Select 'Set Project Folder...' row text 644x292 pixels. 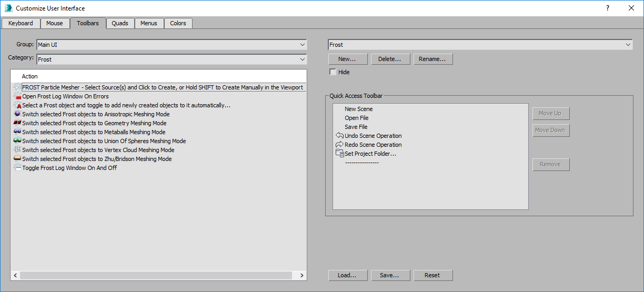(370, 154)
